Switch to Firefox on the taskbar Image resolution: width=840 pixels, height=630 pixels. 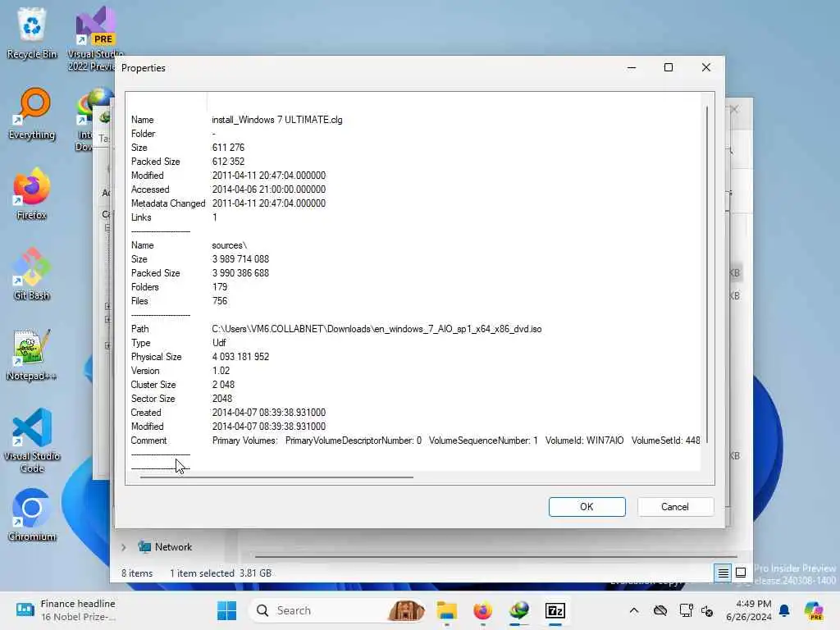click(482, 610)
